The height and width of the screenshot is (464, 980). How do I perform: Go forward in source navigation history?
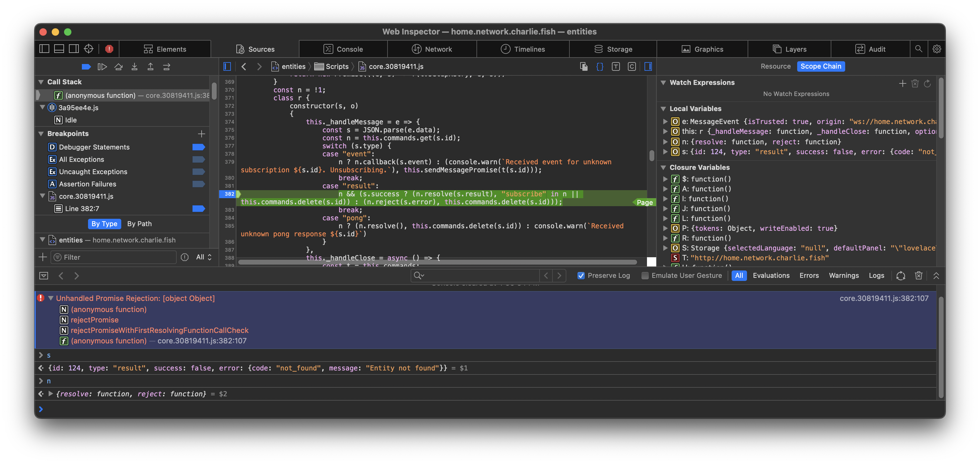click(x=259, y=66)
